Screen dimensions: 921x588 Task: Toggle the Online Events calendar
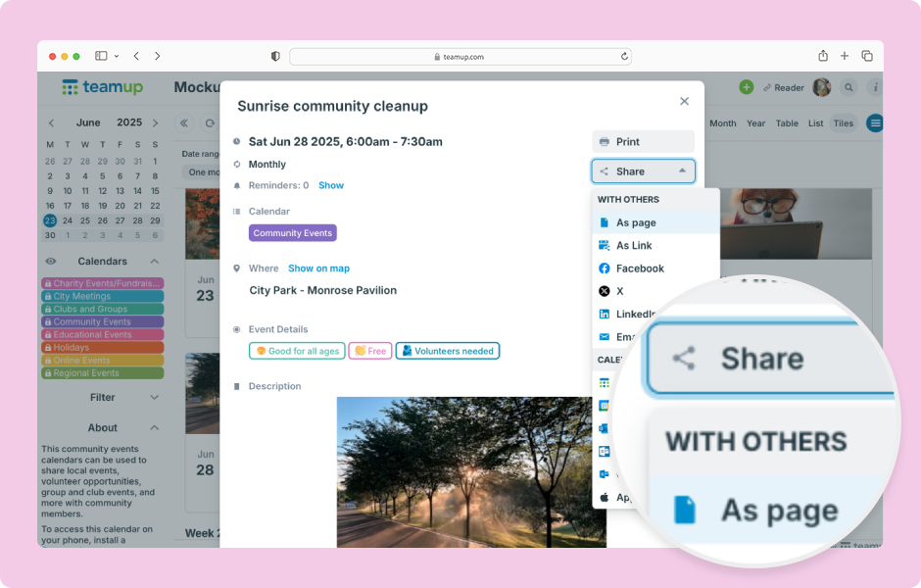(102, 360)
